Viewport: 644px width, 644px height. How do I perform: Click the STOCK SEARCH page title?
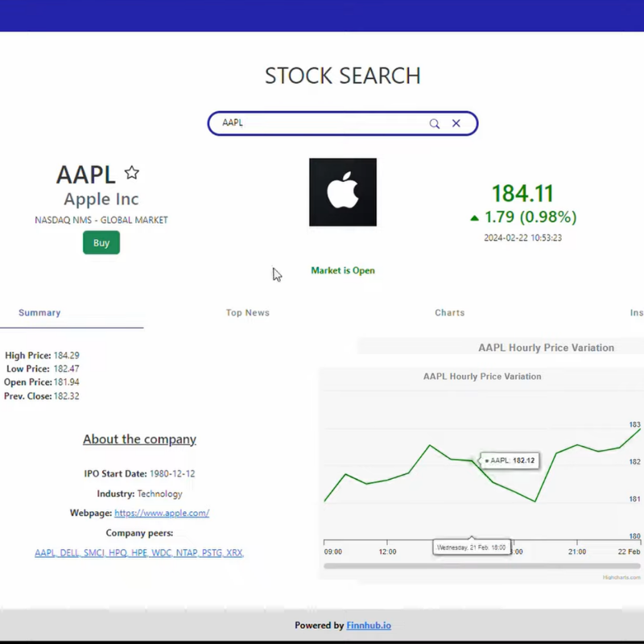coord(343,76)
